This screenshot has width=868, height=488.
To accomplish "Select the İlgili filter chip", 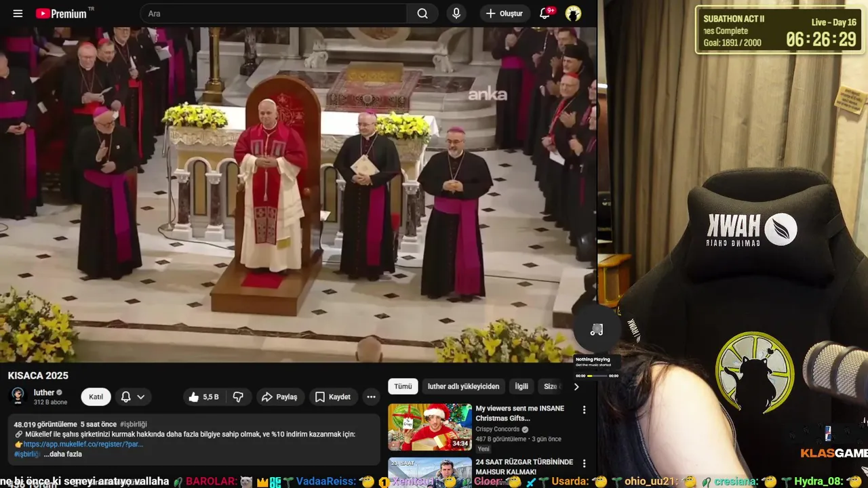I will coord(521,386).
